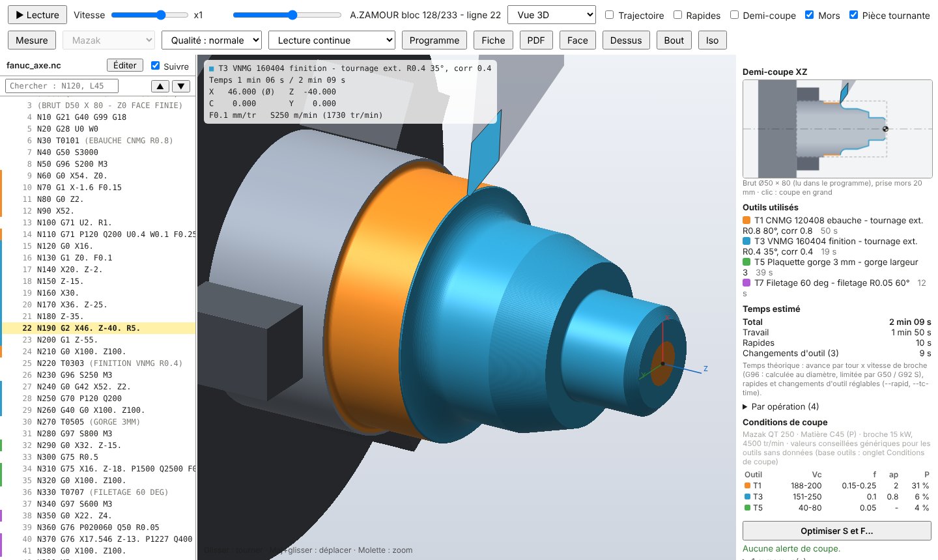
Task: Click the T5 row in cutting conditions table
Action: pos(837,508)
